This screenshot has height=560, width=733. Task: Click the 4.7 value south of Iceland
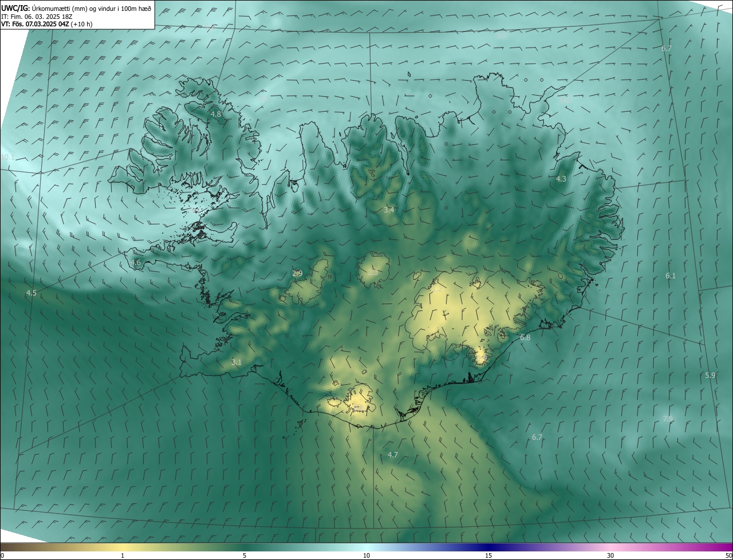[x=392, y=455]
